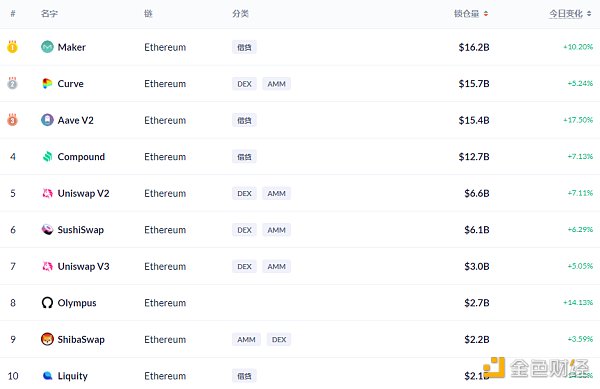This screenshot has width=600, height=389.
Task: Open the Aave V2 ghost logo icon
Action: (x=47, y=120)
